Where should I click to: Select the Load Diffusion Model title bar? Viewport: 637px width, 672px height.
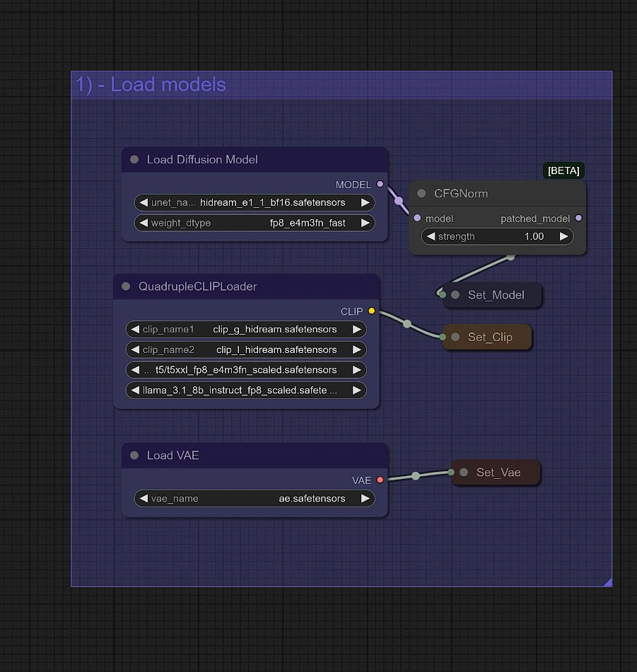coord(255,159)
